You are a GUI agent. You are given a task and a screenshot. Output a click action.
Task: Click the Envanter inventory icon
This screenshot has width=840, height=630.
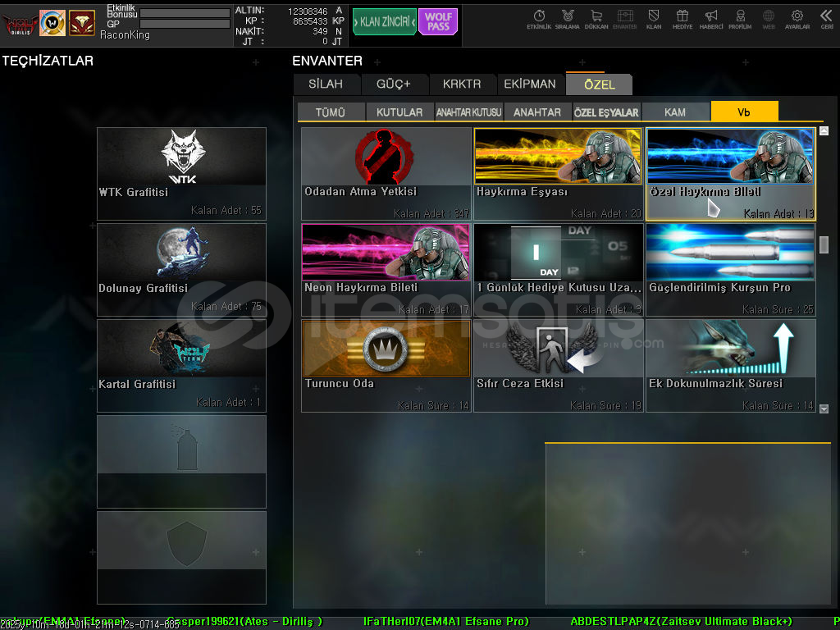point(624,20)
